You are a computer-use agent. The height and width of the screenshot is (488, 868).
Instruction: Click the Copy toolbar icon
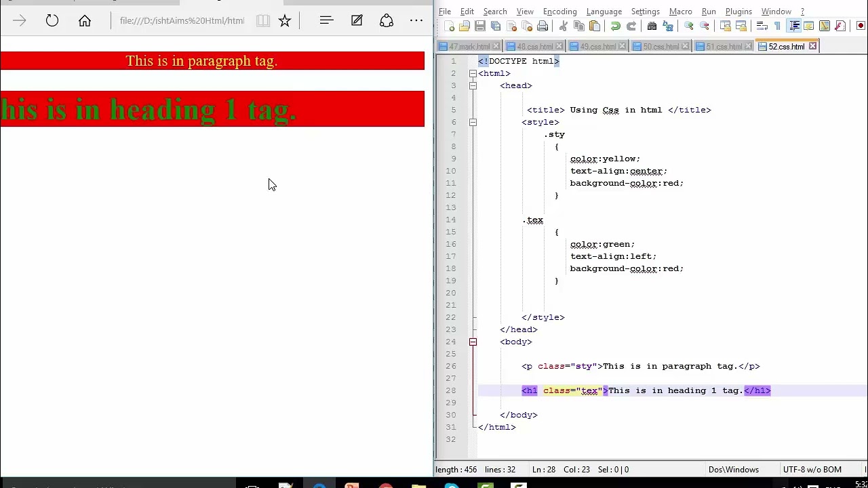point(579,26)
